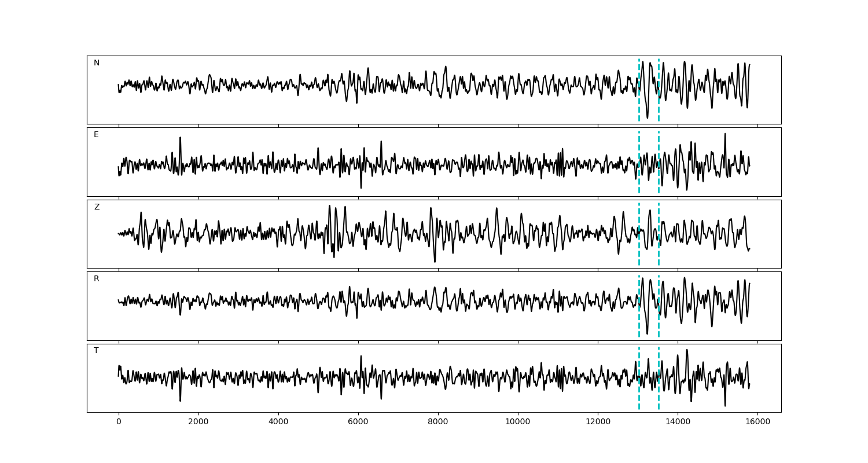Click the 8000 x-axis tick label
Viewport: 868px width, 463px height.
[438, 422]
